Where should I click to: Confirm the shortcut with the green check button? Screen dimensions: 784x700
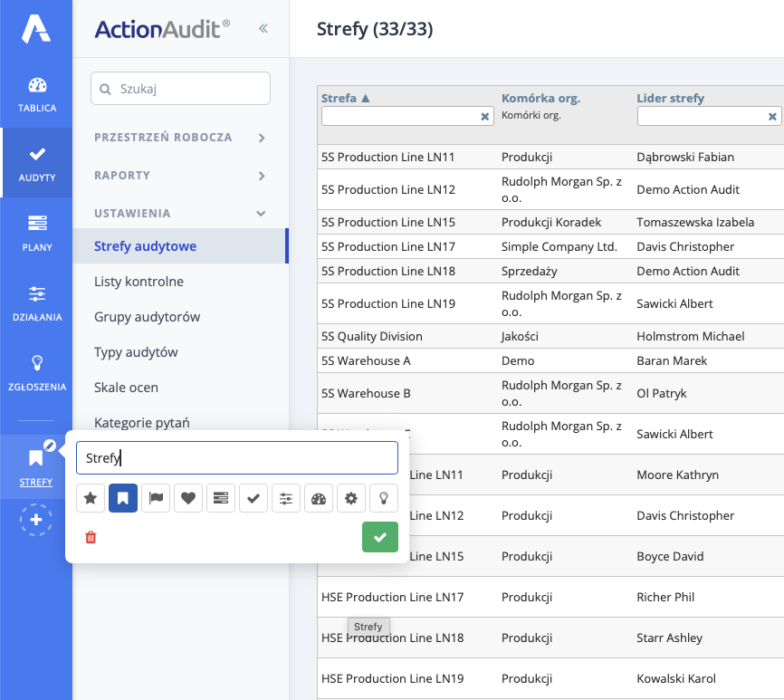379,537
